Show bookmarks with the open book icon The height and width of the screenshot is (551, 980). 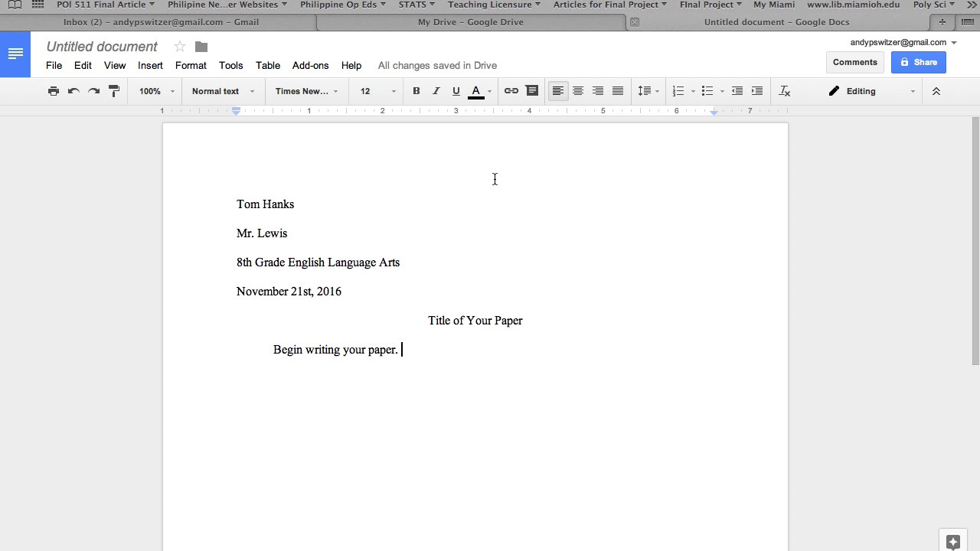pos(15,5)
